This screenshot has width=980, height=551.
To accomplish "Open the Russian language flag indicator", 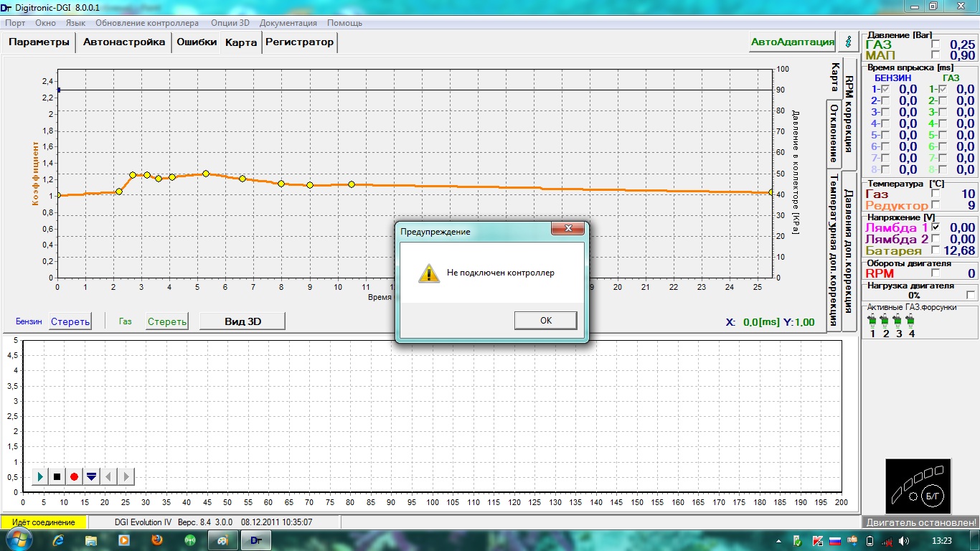I will pyautogui.click(x=835, y=540).
